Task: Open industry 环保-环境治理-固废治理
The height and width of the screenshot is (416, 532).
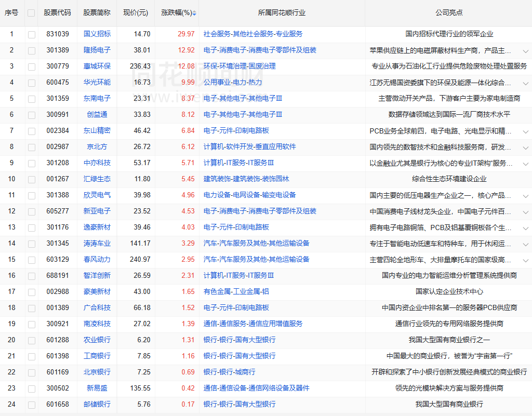Action: (240, 66)
